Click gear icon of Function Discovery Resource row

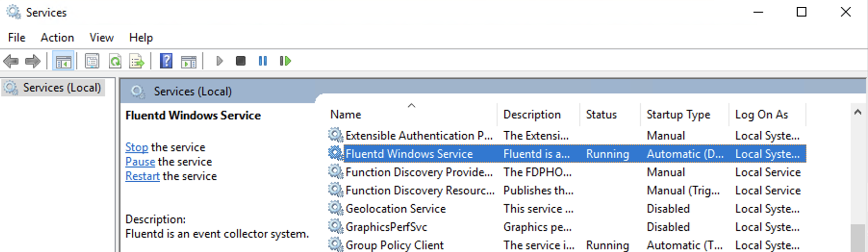[x=335, y=190]
